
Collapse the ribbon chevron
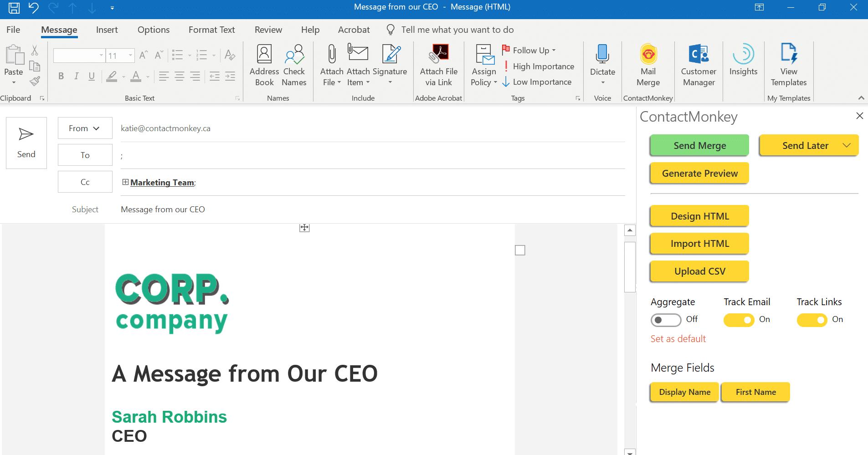(861, 98)
